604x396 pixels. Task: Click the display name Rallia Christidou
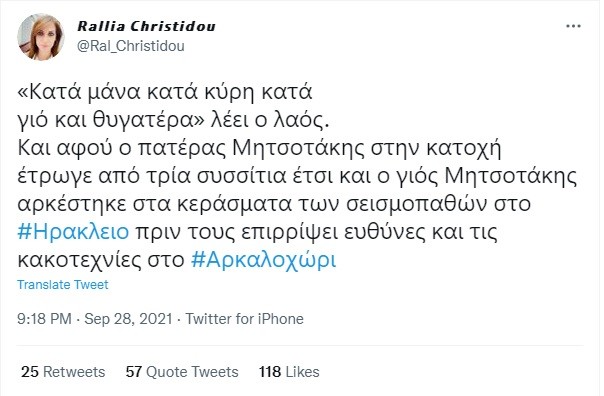pos(146,26)
